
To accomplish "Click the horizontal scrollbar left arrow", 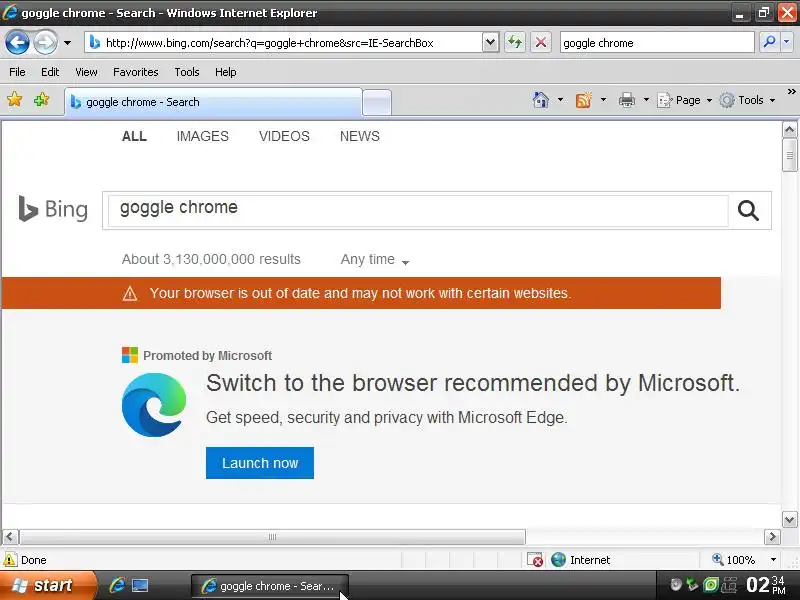I will (x=10, y=537).
